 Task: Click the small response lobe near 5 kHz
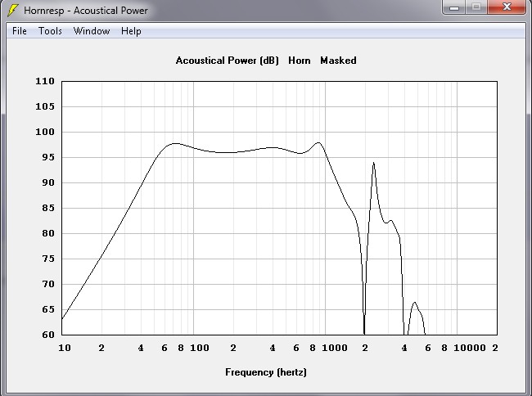415,303
